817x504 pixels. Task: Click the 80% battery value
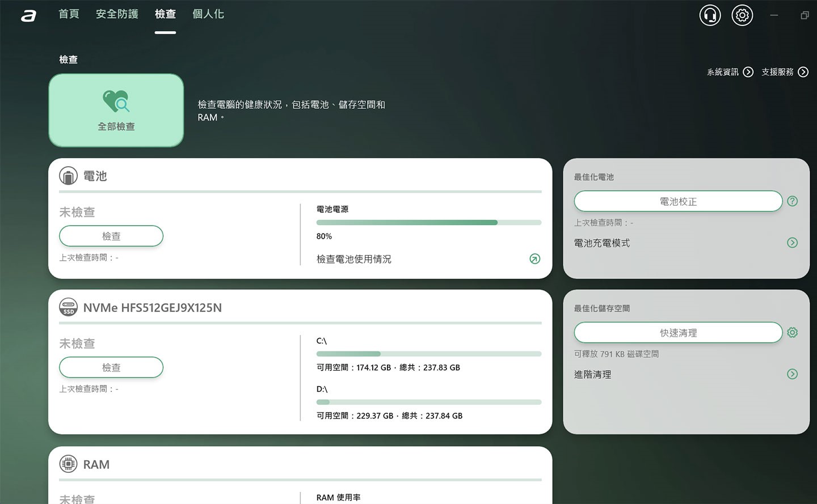click(x=324, y=236)
